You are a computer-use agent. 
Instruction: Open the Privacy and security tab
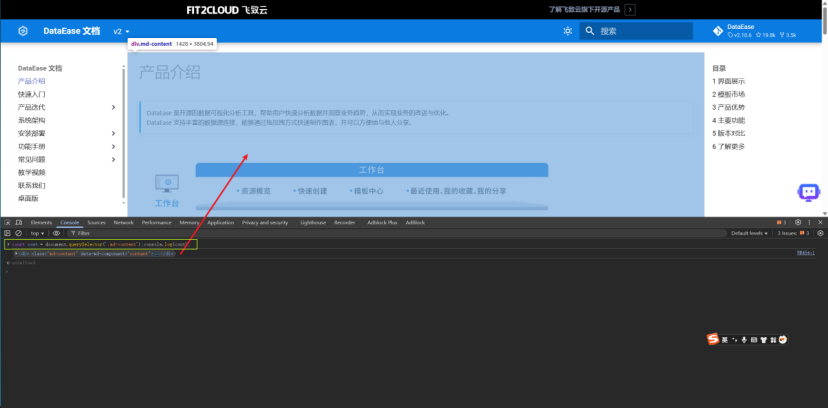click(x=265, y=223)
